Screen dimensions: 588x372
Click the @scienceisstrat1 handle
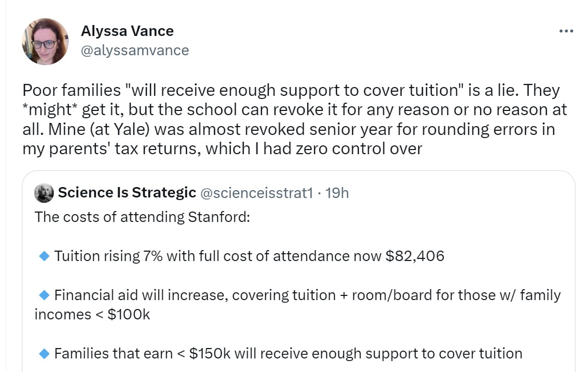tap(257, 193)
